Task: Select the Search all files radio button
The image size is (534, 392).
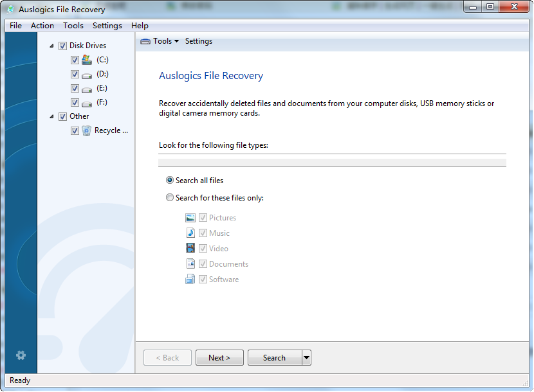Action: tap(169, 180)
